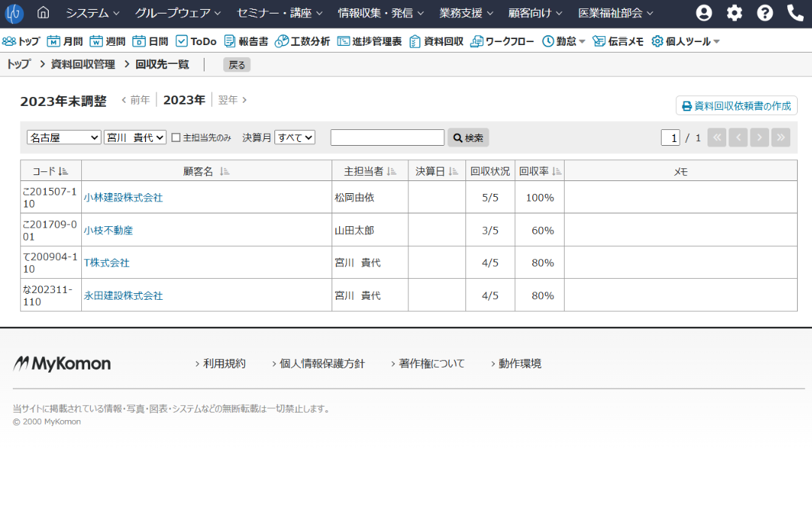This screenshot has width=812, height=511.
Task: Click the search text input field
Action: 387,138
